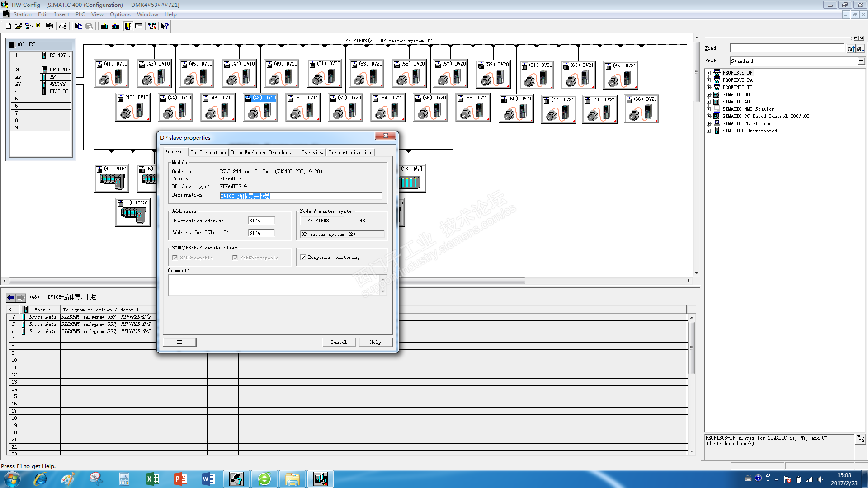
Task: Click the FREEZE-capable checkbox
Action: 235,258
